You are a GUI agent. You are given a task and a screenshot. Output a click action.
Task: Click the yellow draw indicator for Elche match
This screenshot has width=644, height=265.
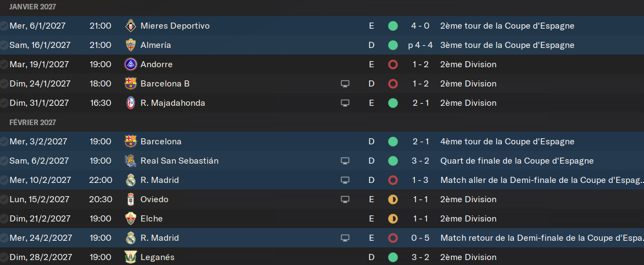pyautogui.click(x=392, y=219)
